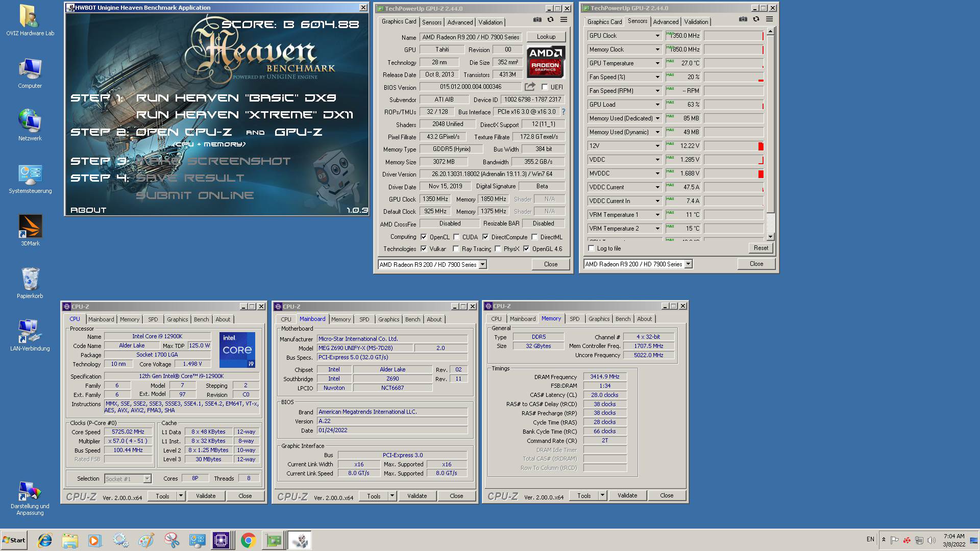Click the Bus Interface question mark icon

(x=563, y=112)
